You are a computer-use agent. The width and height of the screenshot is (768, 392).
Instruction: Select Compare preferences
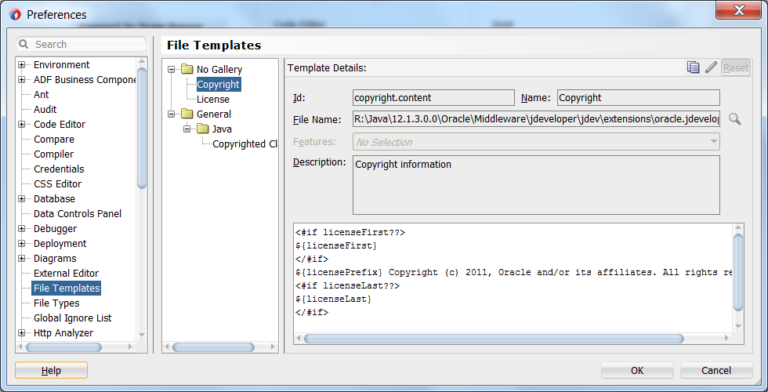tap(54, 139)
